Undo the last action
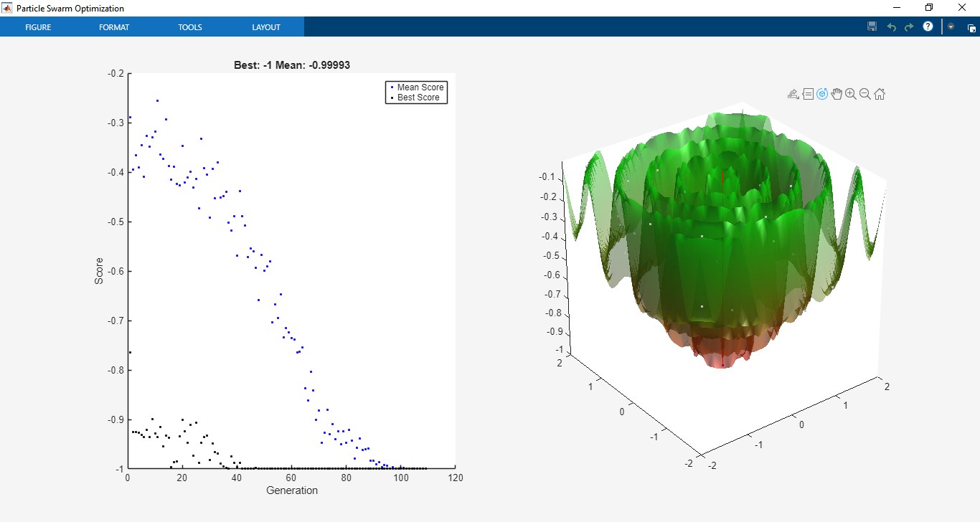980x522 pixels. point(892,27)
